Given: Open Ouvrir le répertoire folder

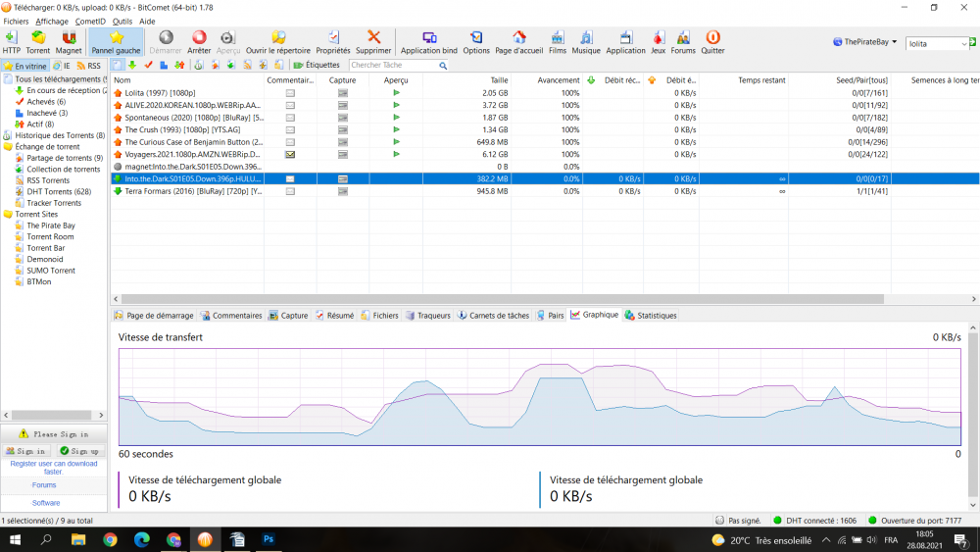Looking at the screenshot, I should 277,42.
